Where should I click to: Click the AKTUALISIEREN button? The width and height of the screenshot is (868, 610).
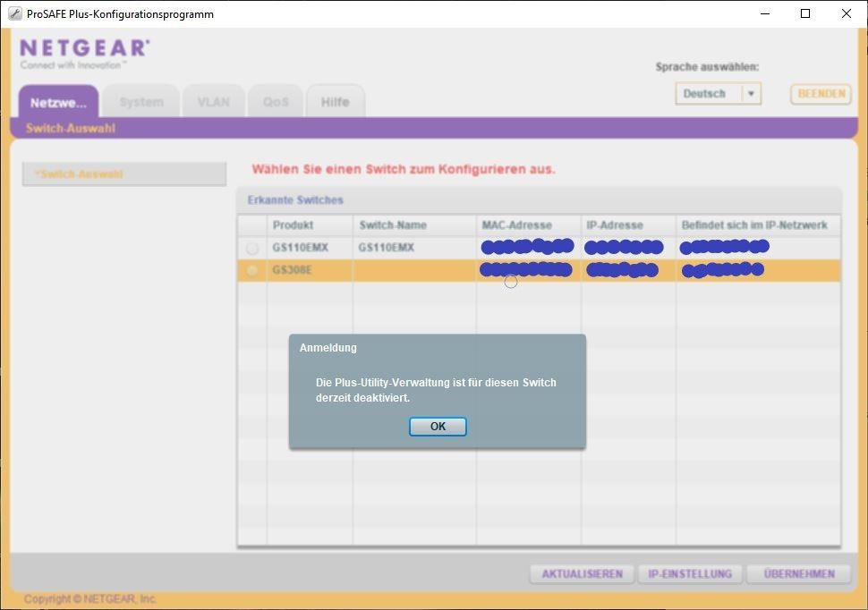point(582,573)
